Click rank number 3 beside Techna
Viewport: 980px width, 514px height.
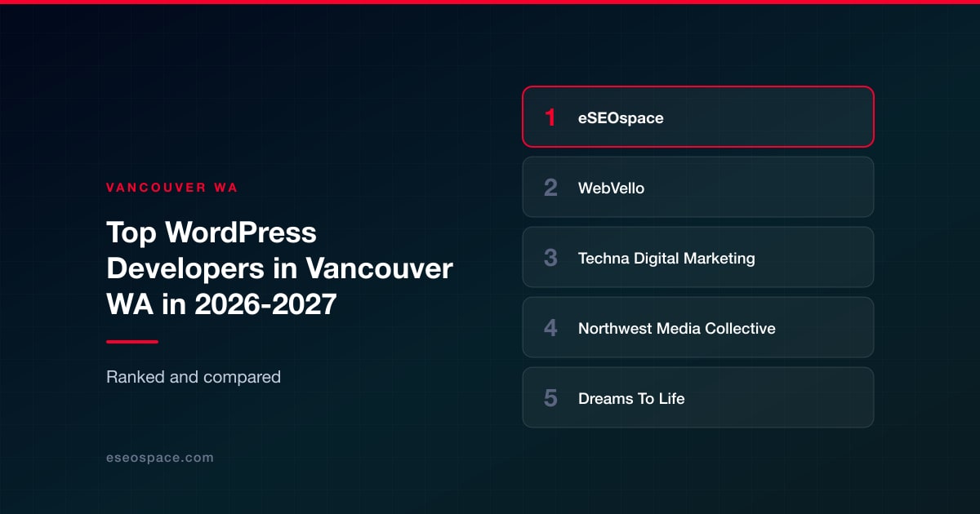click(550, 258)
